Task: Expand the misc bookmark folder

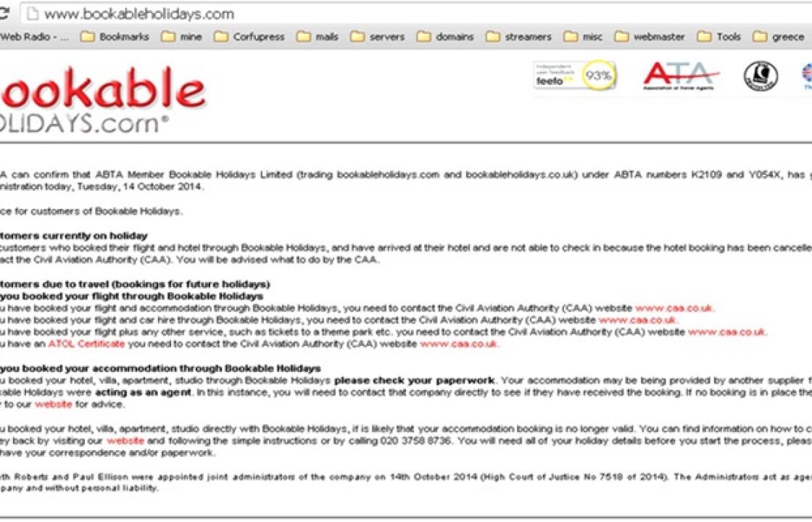Action: 583,37
